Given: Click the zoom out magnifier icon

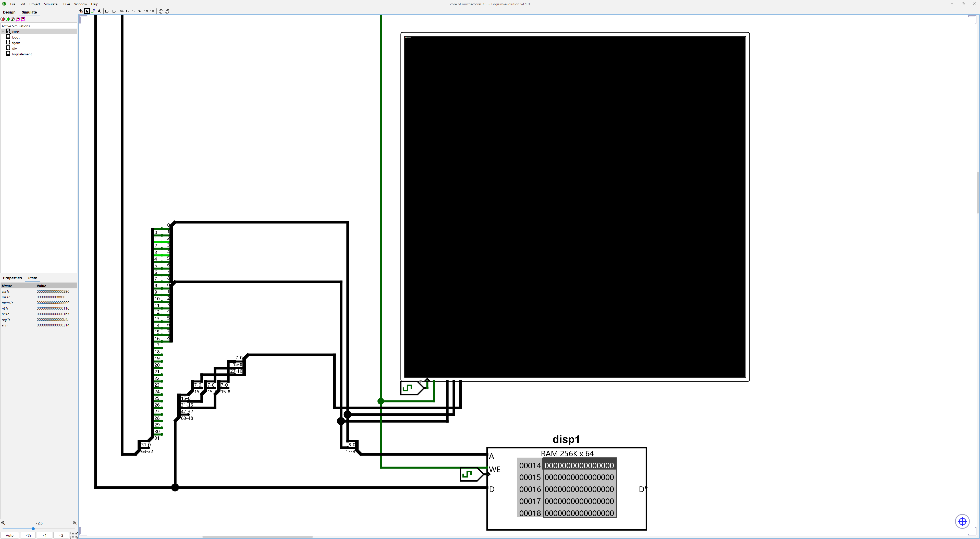Looking at the screenshot, I should (3, 523).
